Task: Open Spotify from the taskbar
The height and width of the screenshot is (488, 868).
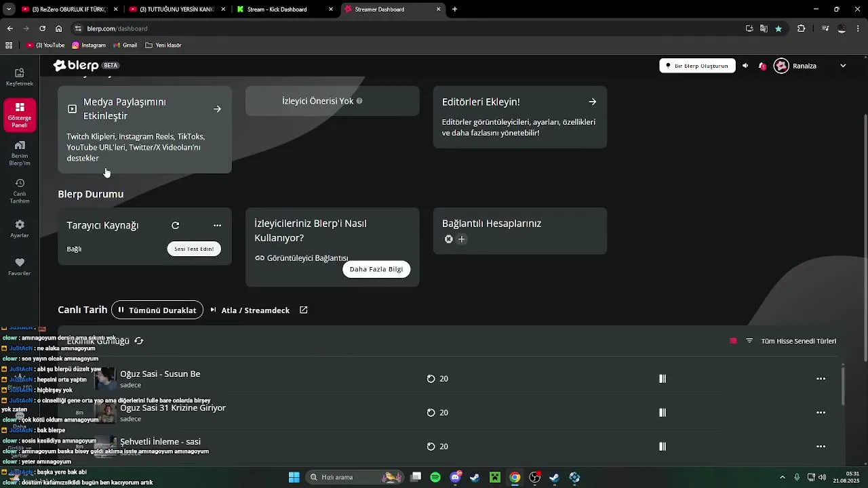Action: (x=435, y=477)
